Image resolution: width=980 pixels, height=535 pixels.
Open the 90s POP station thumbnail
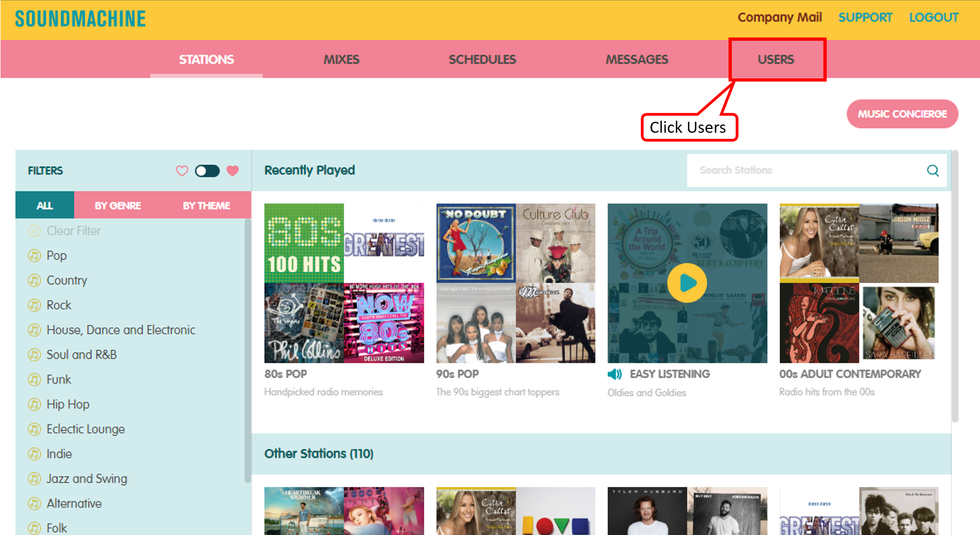[516, 283]
